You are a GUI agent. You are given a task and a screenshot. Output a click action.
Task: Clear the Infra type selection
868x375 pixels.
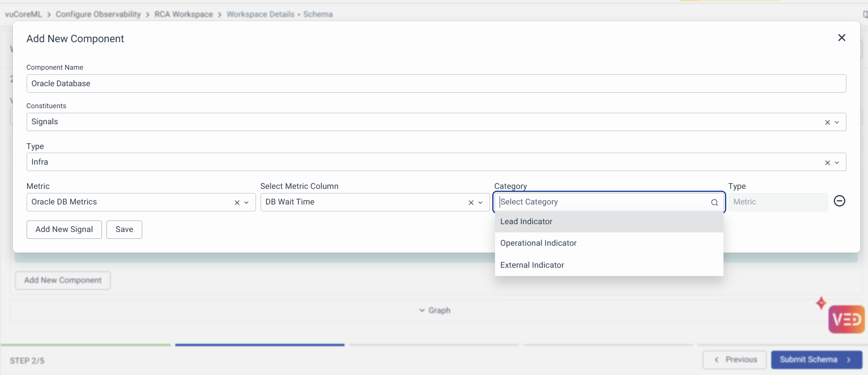(x=827, y=163)
